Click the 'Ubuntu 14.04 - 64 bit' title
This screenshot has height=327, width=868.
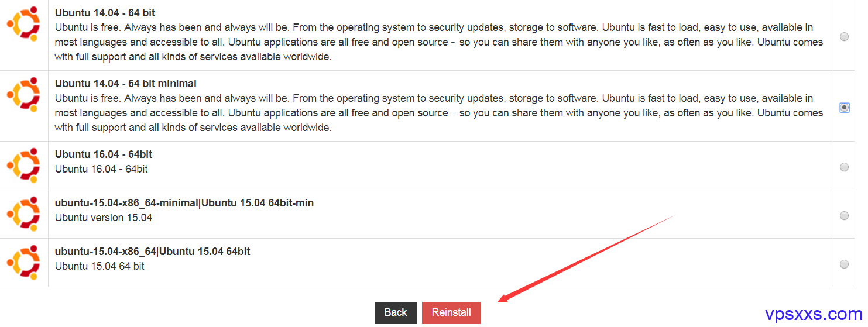105,12
